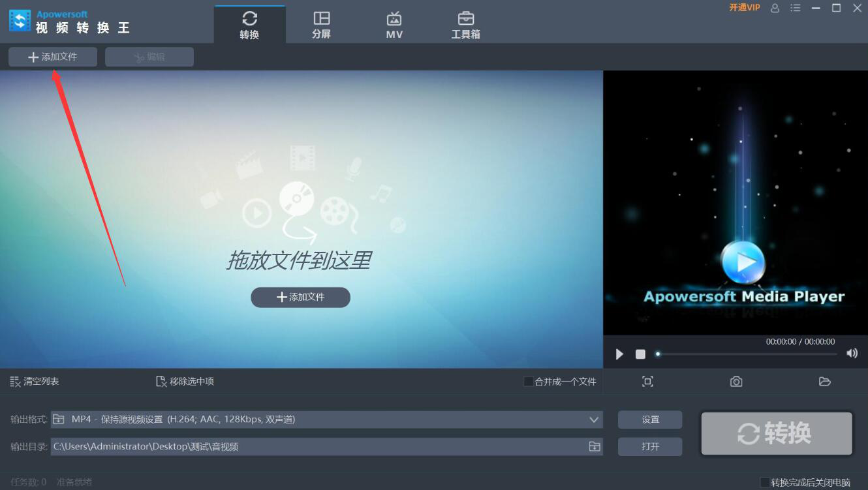The image size is (868, 490).
Task: Open 设置 for output format
Action: coord(650,420)
